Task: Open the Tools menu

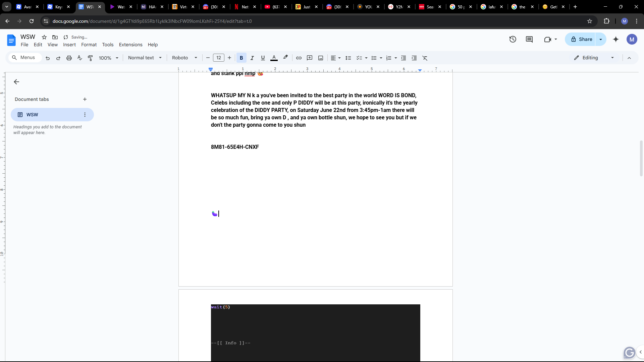Action: [x=108, y=45]
